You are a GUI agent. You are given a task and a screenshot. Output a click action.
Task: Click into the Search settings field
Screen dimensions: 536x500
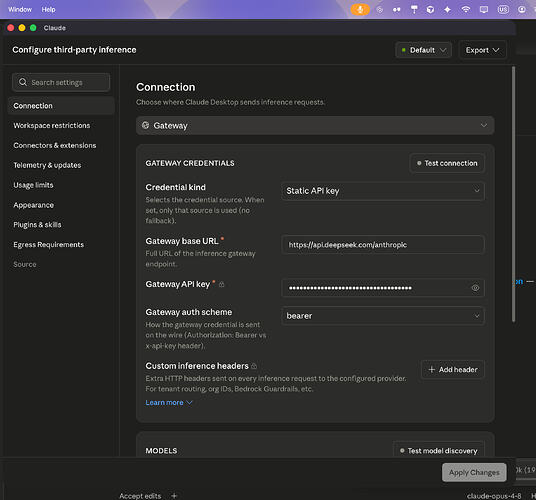pos(61,82)
